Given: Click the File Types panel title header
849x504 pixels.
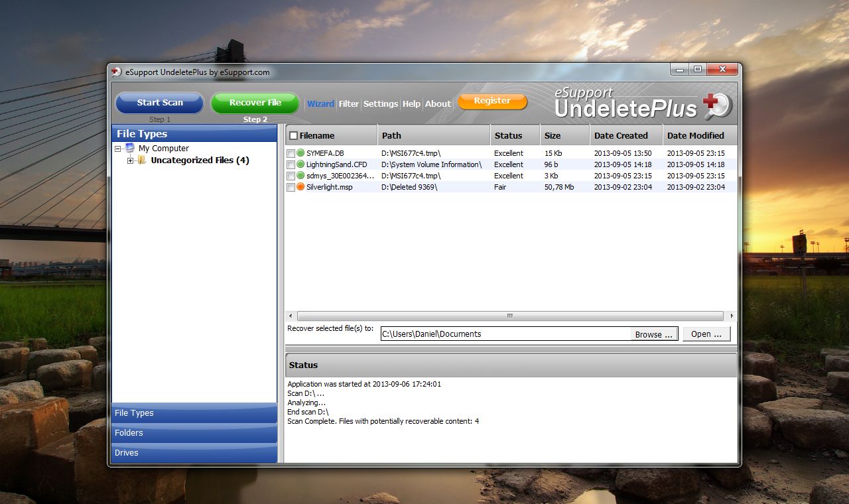Looking at the screenshot, I should pos(194,133).
